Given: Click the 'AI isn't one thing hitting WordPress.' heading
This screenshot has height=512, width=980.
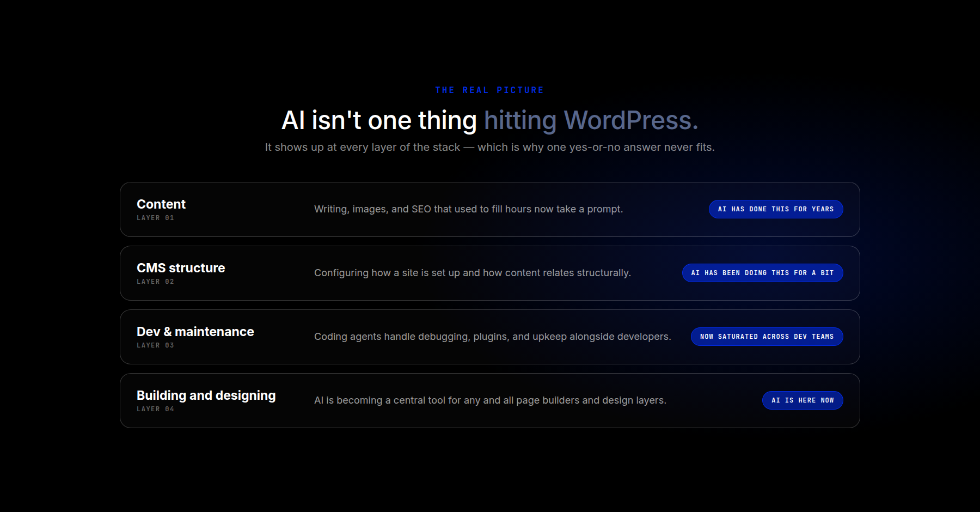Looking at the screenshot, I should point(489,120).
